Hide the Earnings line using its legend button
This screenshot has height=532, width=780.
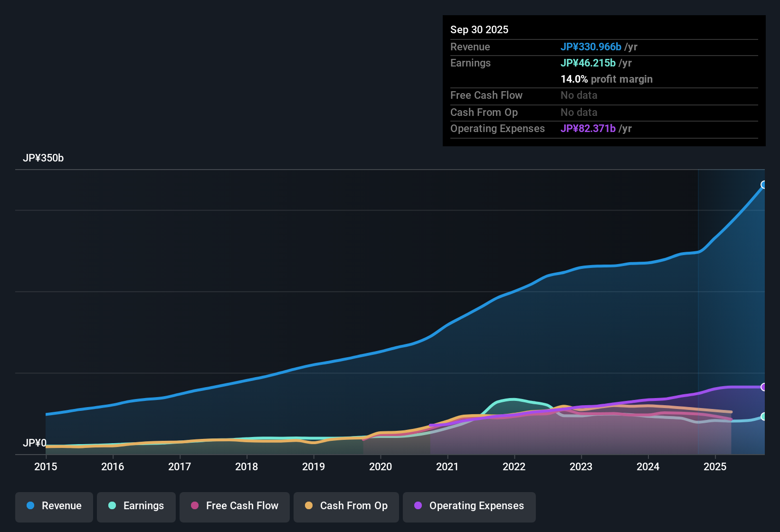coord(136,506)
